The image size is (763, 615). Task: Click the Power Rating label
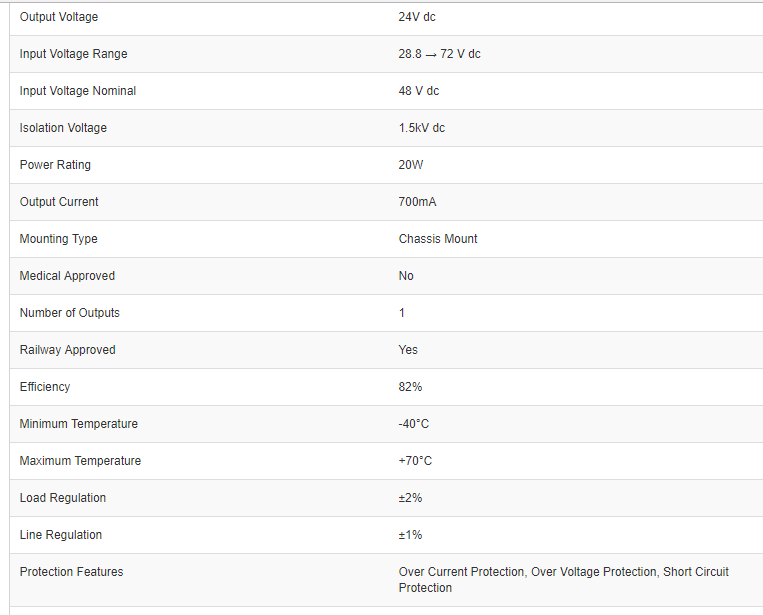coord(55,165)
